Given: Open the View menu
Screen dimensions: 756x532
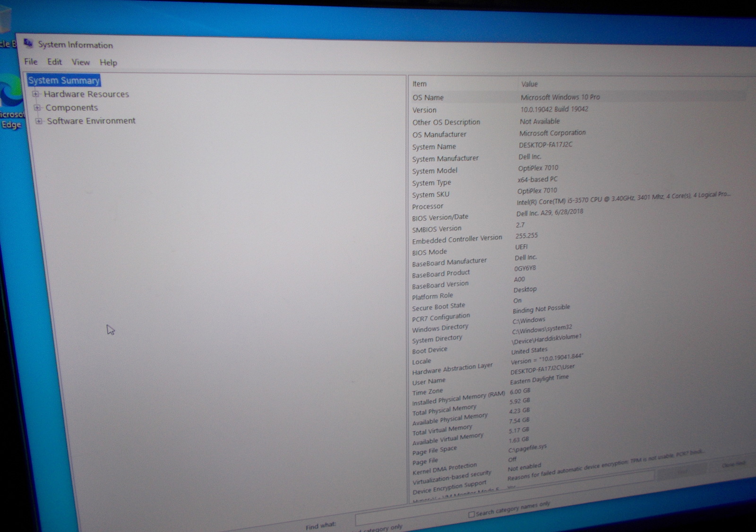Looking at the screenshot, I should coord(80,62).
